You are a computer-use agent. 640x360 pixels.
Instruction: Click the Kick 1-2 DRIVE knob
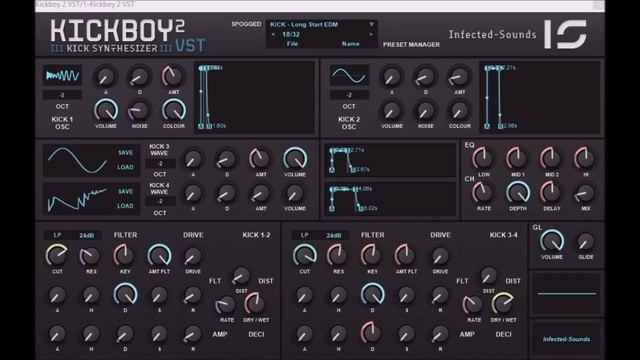[x=193, y=256]
